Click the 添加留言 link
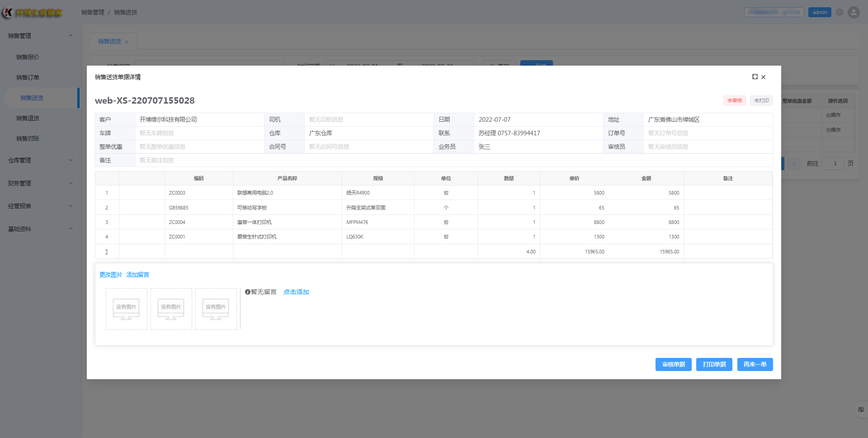The width and height of the screenshot is (868, 438). [137, 275]
